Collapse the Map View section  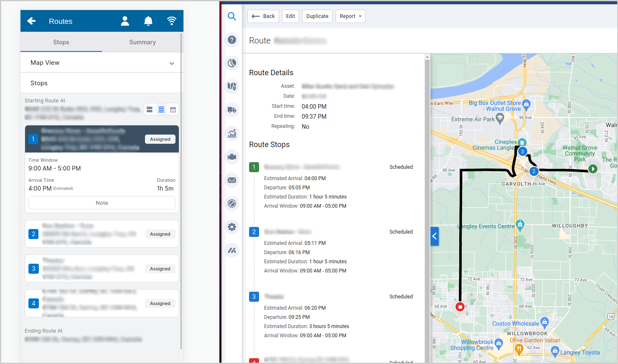(x=171, y=63)
